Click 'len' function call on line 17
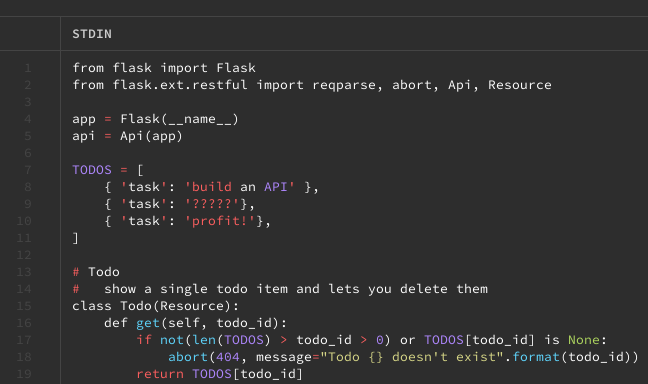This screenshot has width=648, height=384. point(204,340)
